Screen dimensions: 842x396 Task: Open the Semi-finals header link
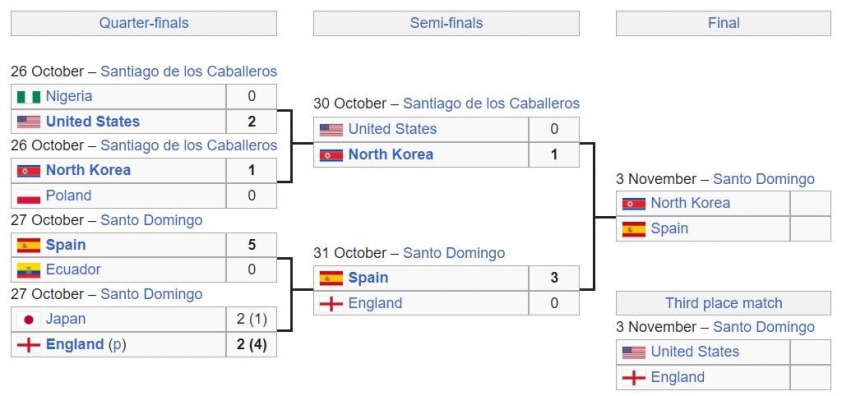[446, 23]
